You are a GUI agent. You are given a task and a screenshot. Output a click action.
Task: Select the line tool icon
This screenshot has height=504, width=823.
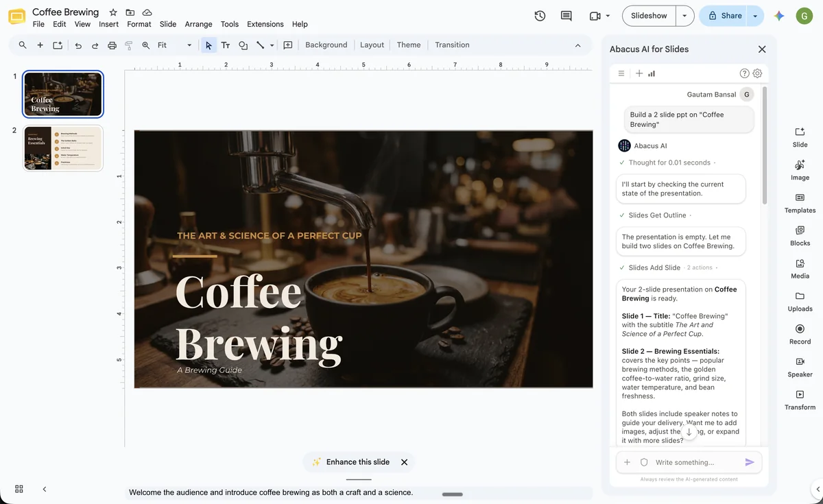[260, 45]
